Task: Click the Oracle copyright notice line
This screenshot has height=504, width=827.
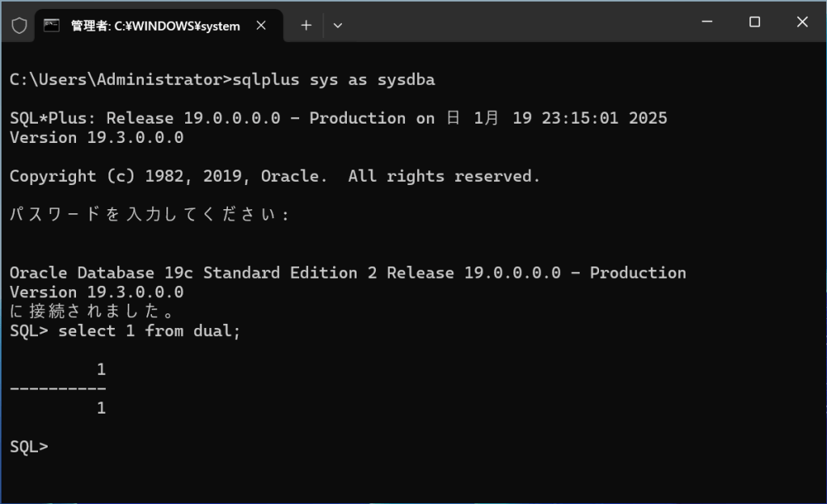Action: click(x=275, y=176)
